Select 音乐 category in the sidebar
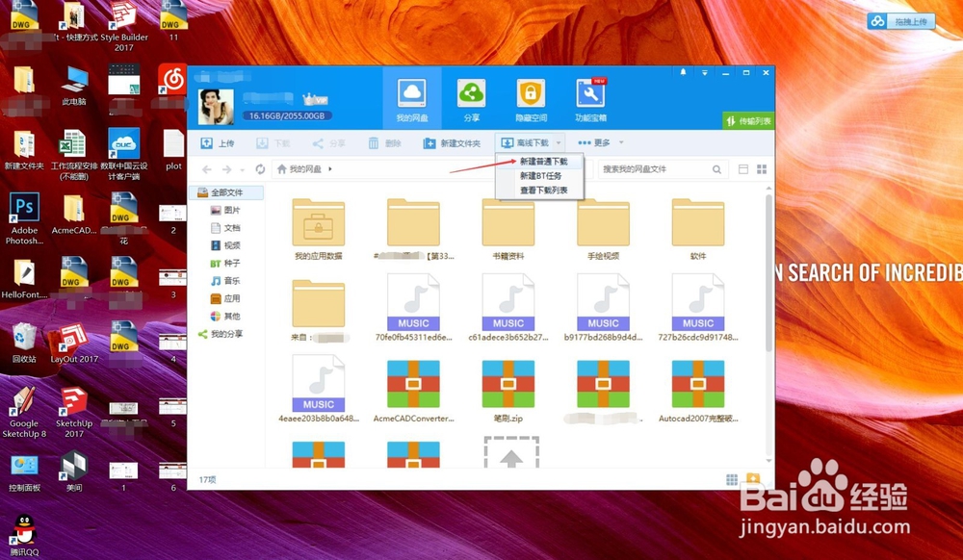The width and height of the screenshot is (963, 560). 226,281
